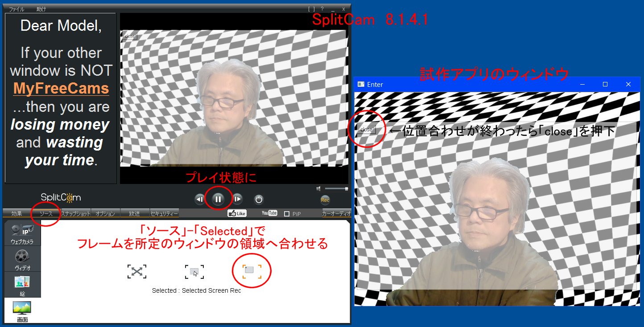
Task: Click the 'Selected : Selected Screen Rec' label
Action: point(196,290)
